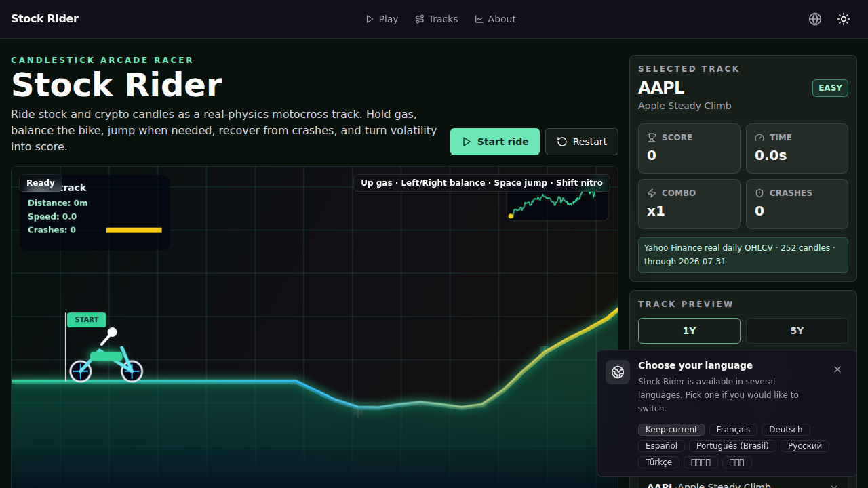This screenshot has height=488, width=868.
Task: Click the AAPL selected track heading
Action: 661,88
